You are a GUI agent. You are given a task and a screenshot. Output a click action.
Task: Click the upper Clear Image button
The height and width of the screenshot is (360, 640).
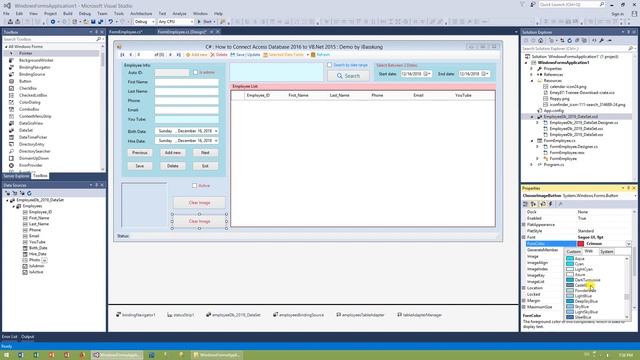click(x=199, y=203)
